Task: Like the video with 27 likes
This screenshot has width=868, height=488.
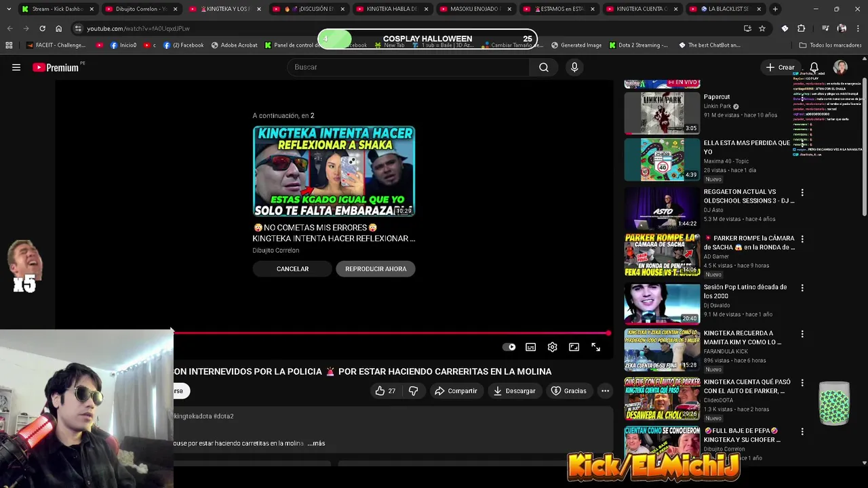Action: 385,391
